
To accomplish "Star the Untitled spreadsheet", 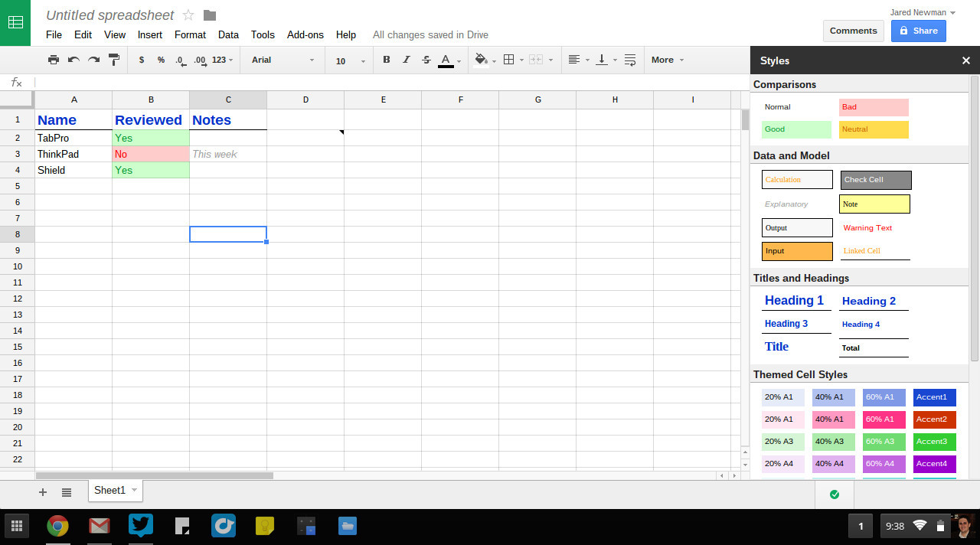I will [188, 15].
